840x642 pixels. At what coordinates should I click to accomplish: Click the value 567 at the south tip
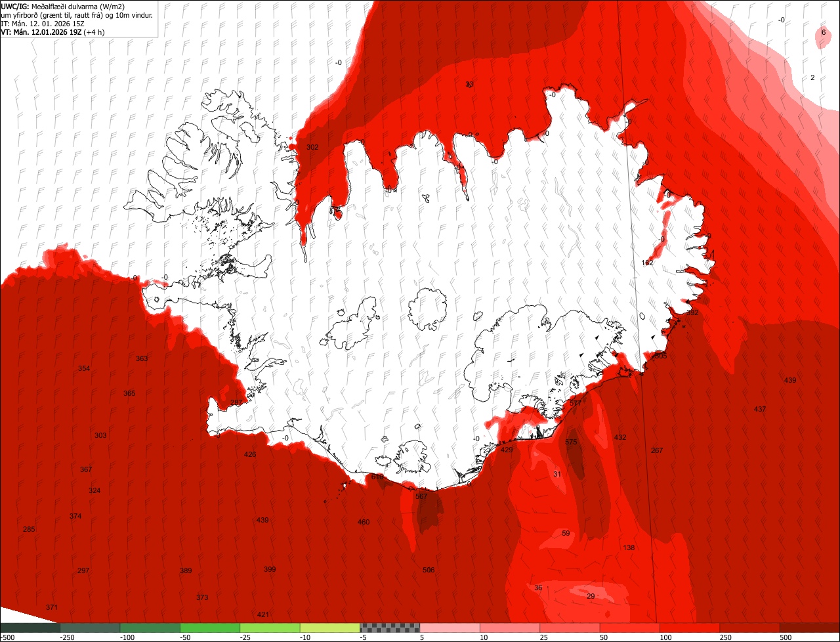click(x=421, y=496)
